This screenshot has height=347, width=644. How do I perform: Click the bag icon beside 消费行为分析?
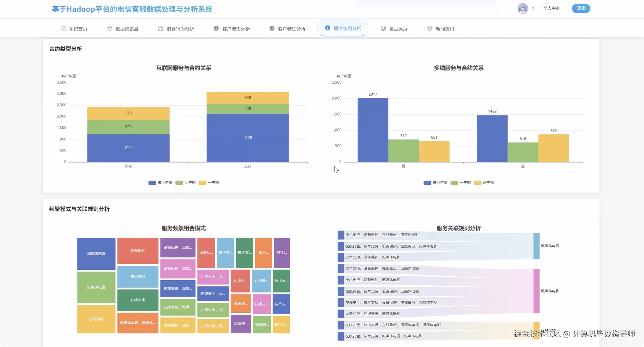pos(161,29)
